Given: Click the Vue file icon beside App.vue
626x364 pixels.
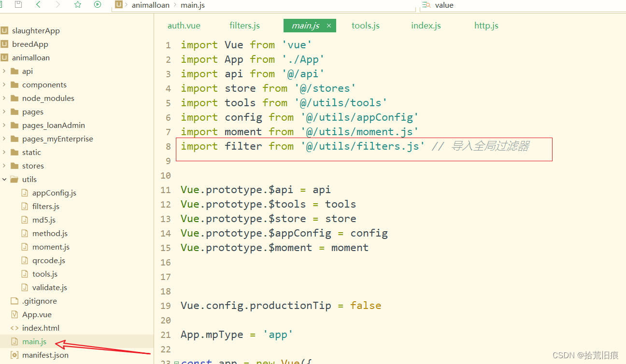Looking at the screenshot, I should tap(14, 314).
